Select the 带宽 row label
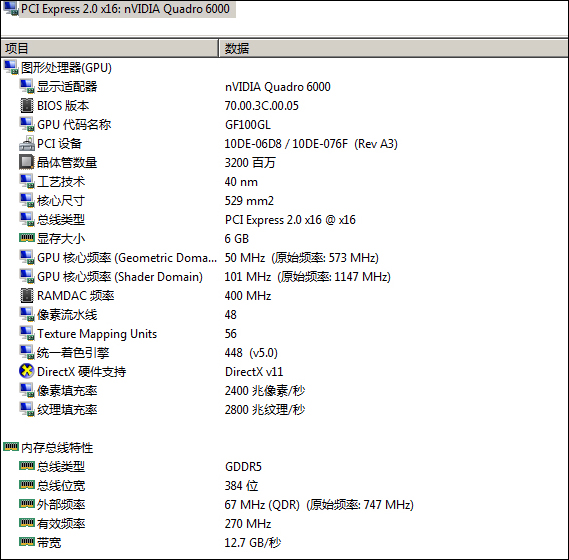Image resolution: width=569 pixels, height=560 pixels. click(x=49, y=543)
